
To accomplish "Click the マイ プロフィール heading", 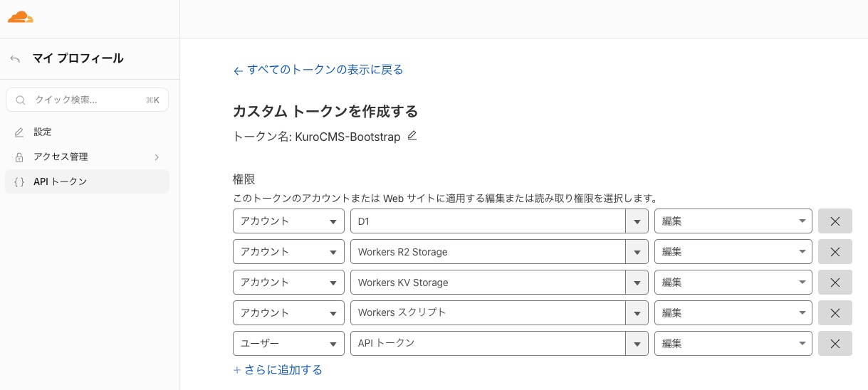I will tap(78, 59).
